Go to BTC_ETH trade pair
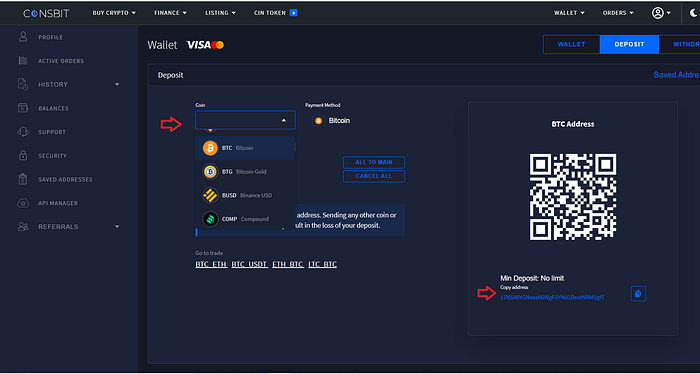The image size is (700, 374). click(x=212, y=265)
